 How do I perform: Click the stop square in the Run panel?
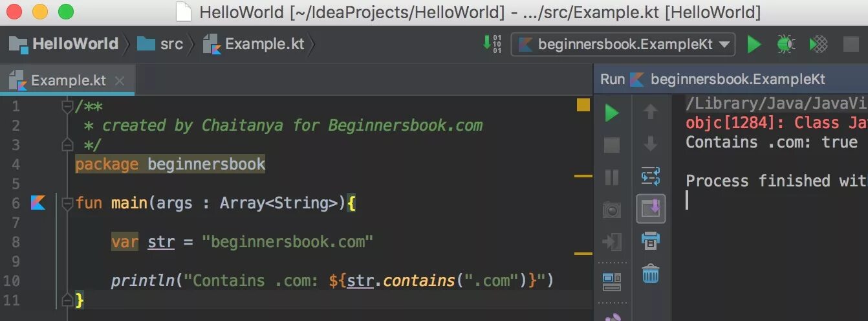[611, 144]
